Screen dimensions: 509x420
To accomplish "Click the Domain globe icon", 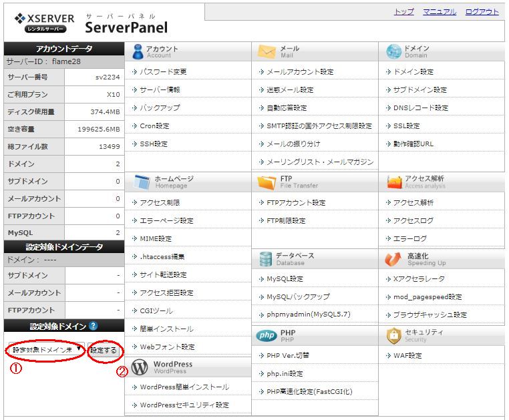I will [x=393, y=51].
